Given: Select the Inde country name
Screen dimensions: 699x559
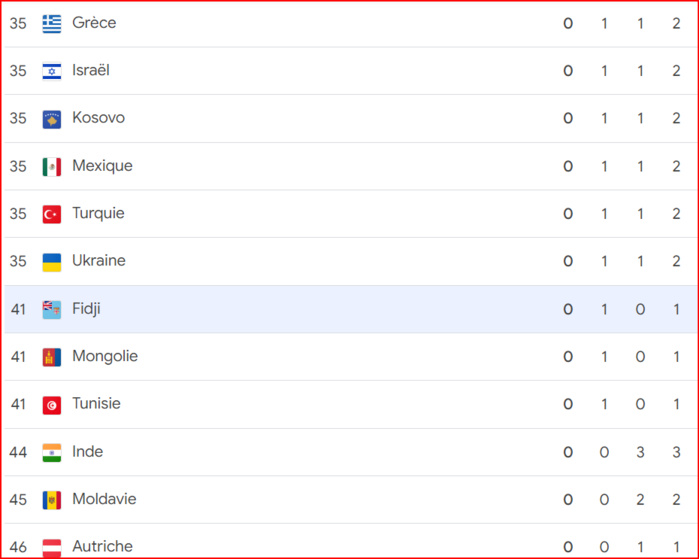Looking at the screenshot, I should pyautogui.click(x=88, y=452).
